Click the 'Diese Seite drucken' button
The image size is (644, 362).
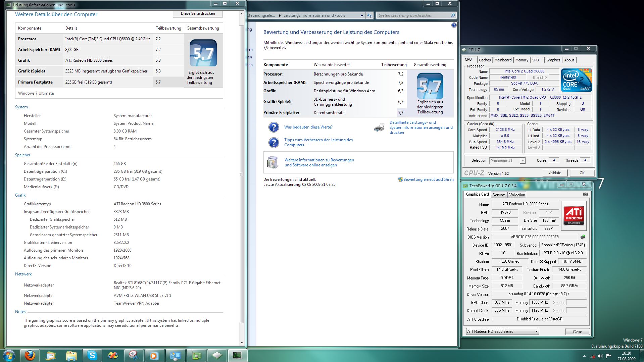[198, 13]
